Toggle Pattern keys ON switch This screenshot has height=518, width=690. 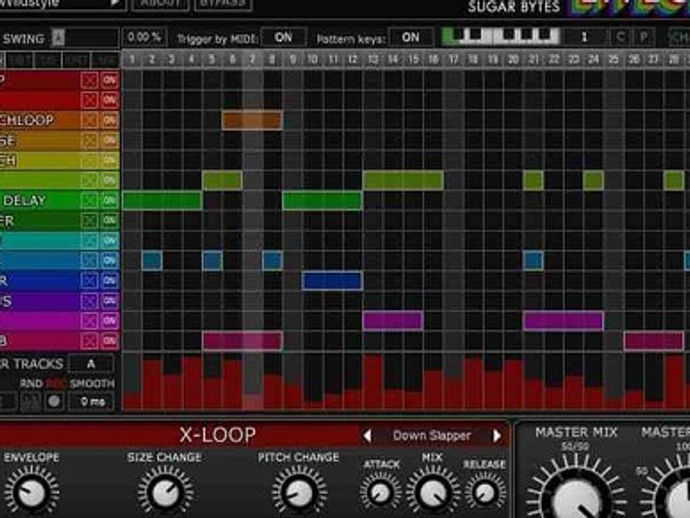click(410, 37)
